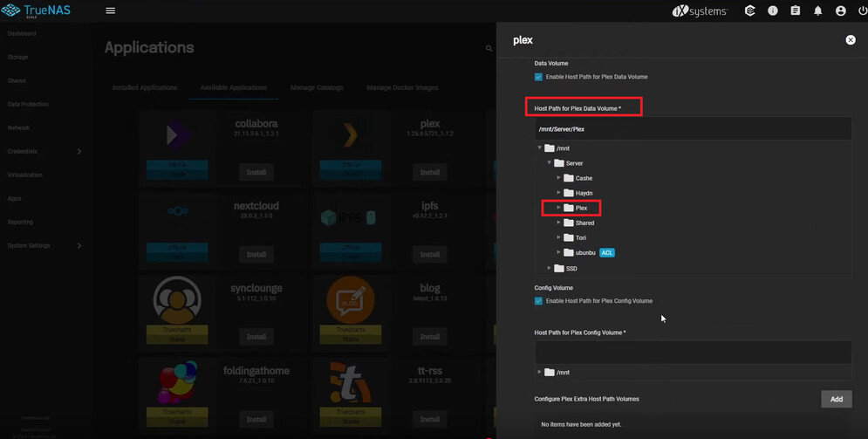Install the nextcloud application

click(x=256, y=255)
